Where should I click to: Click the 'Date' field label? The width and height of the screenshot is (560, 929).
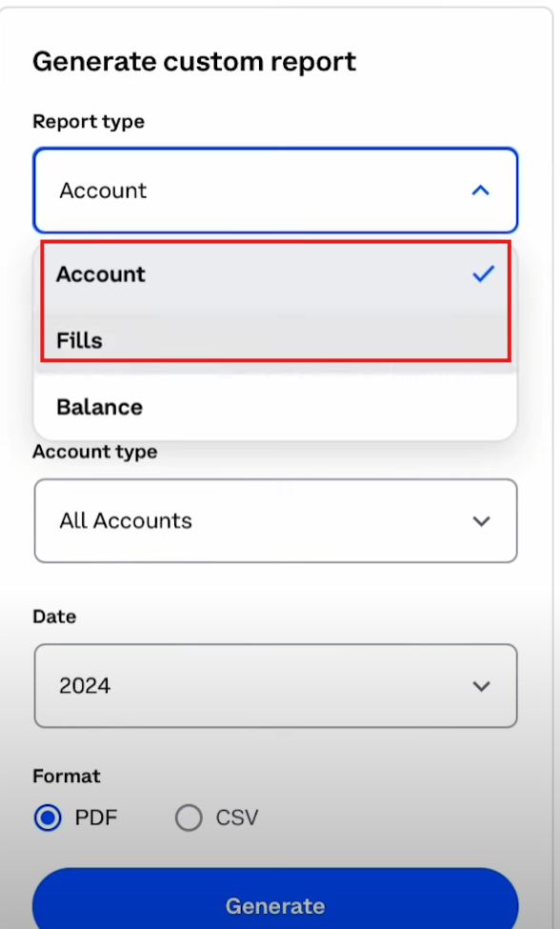click(54, 616)
